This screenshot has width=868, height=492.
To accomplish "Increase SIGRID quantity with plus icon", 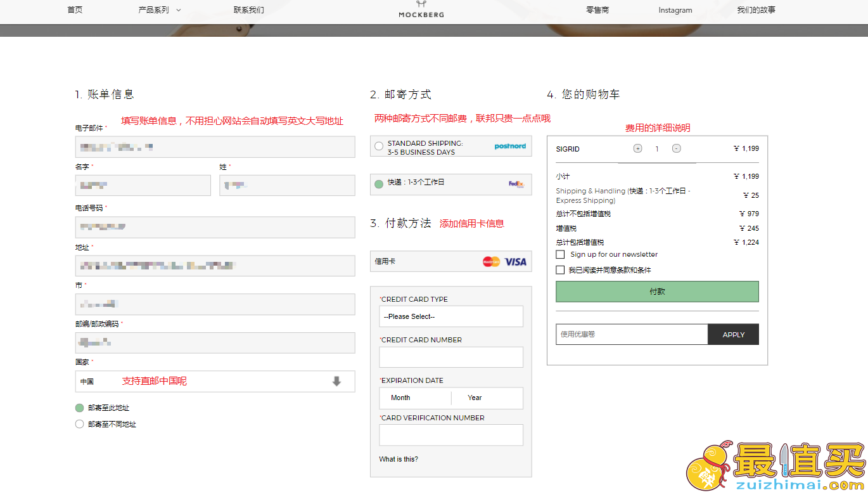I will point(637,148).
